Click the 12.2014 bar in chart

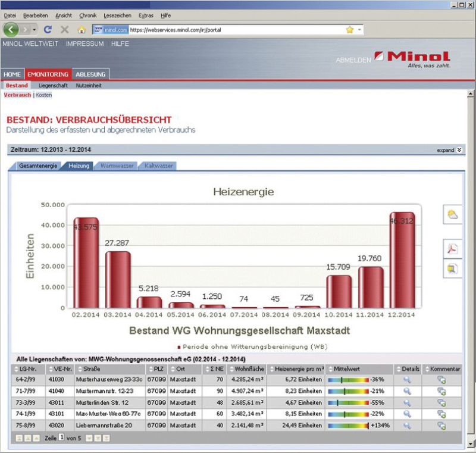click(402, 260)
